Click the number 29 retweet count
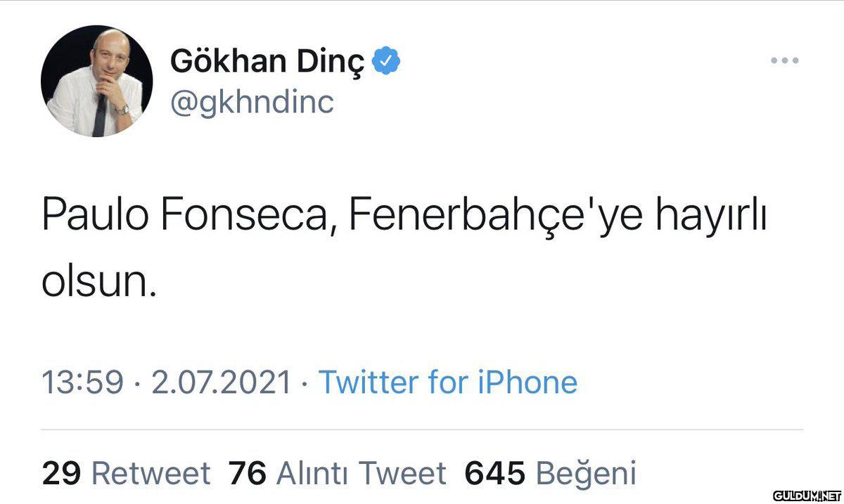 pos(62,473)
